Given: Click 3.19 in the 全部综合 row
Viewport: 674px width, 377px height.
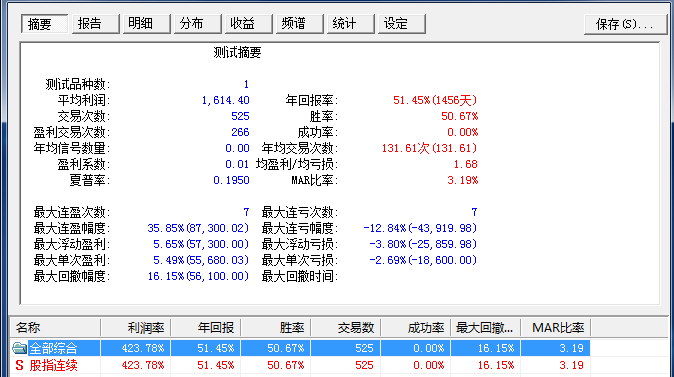Looking at the screenshot, I should (571, 348).
